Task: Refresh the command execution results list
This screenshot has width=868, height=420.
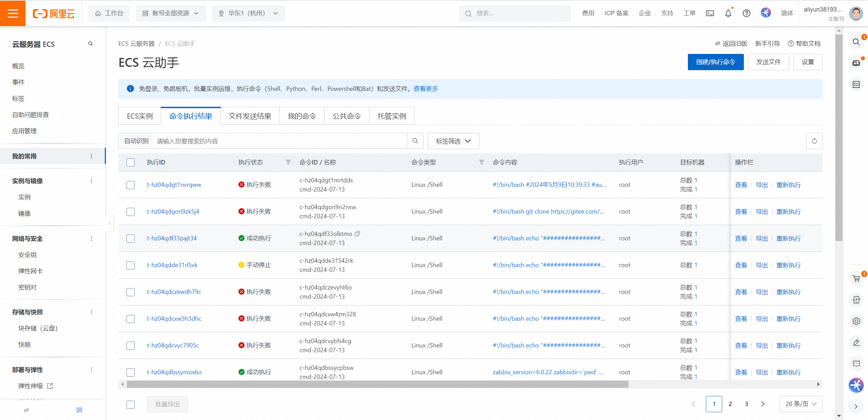Action: [x=814, y=141]
